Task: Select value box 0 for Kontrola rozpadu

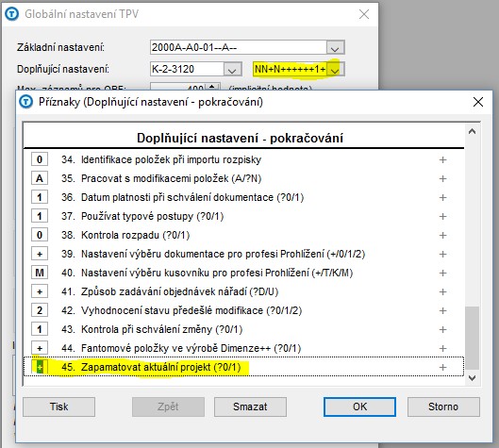Action: 40,235
